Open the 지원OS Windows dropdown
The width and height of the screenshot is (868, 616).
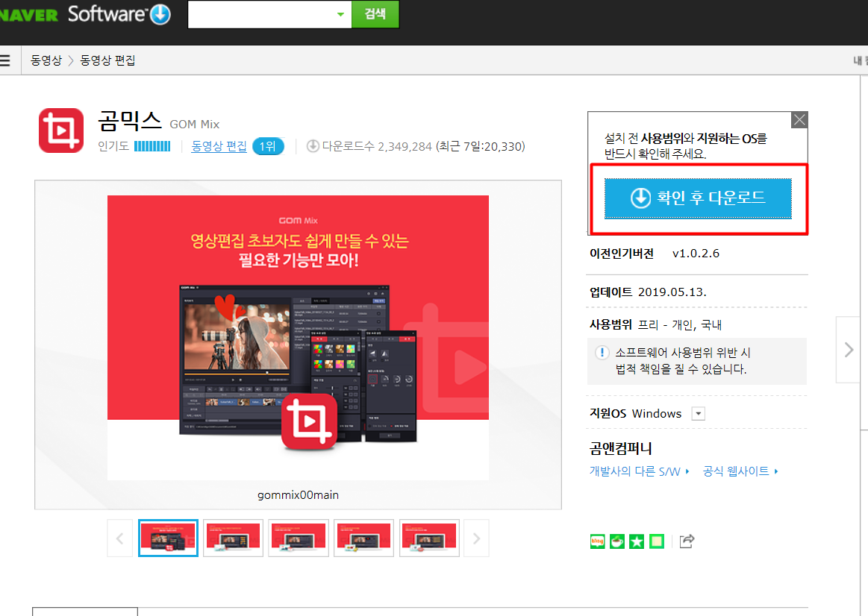(x=699, y=414)
